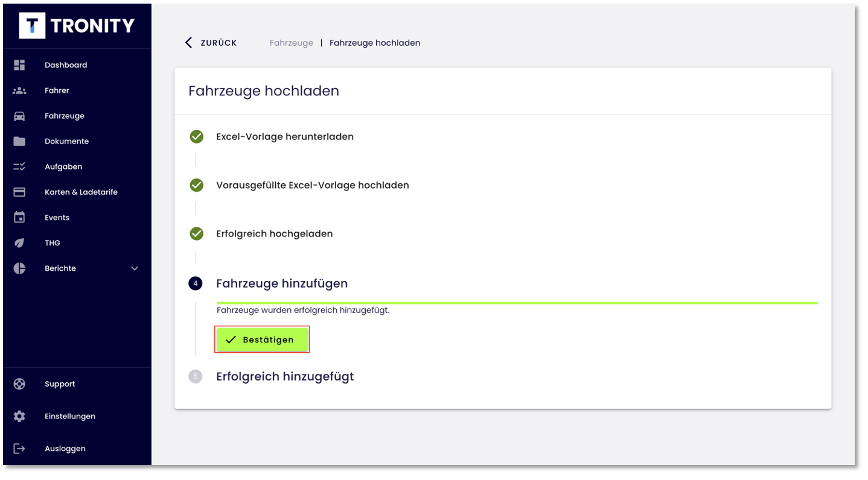Click green checkmark beside Erfolgreich hochgeladen
This screenshot has height=480, width=868.
pos(197,233)
